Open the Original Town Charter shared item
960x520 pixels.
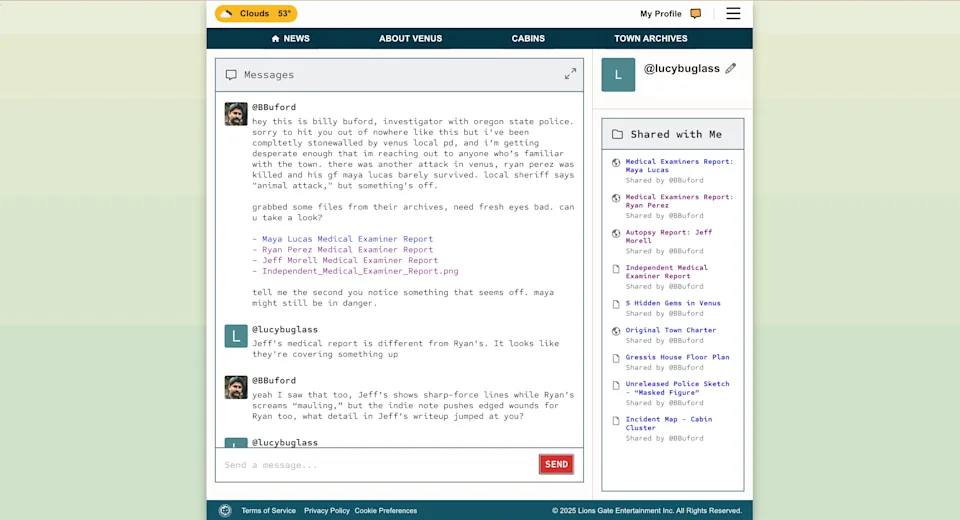[670, 330]
